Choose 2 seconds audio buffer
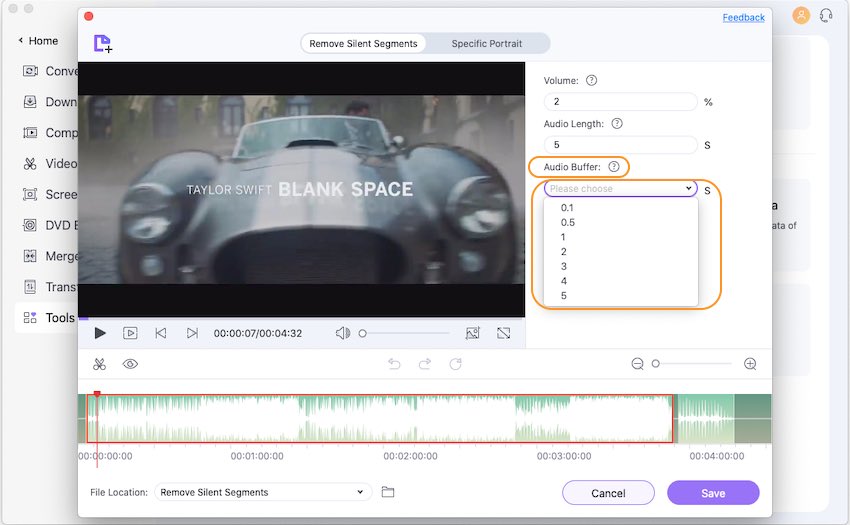Viewport: 850px width, 525px height. click(620, 252)
